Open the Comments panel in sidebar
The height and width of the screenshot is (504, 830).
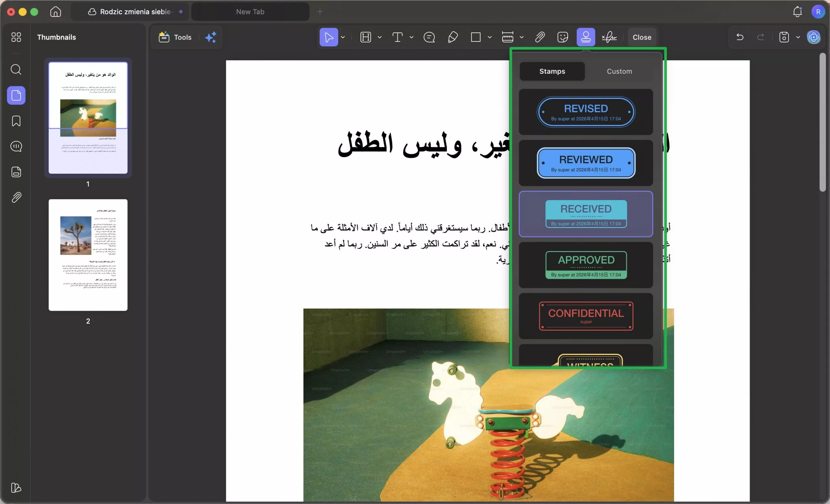(x=16, y=146)
